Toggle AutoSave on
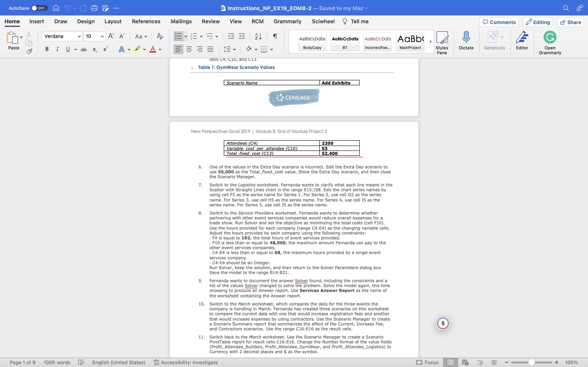Image resolution: width=588 pixels, height=367 pixels. point(40,8)
